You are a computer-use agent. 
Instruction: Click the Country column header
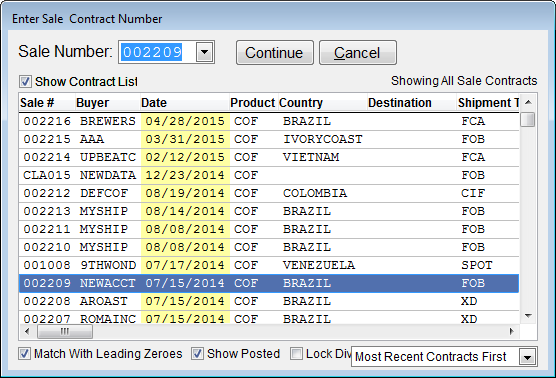[322, 103]
